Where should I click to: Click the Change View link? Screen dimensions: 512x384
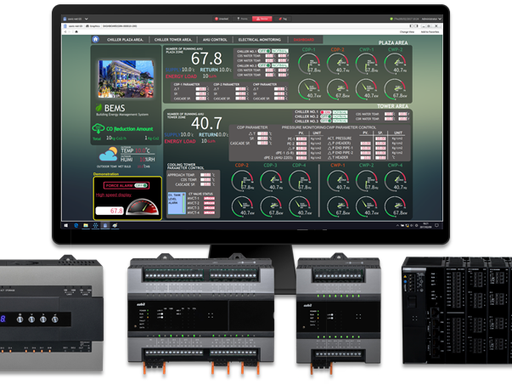[x=407, y=32]
